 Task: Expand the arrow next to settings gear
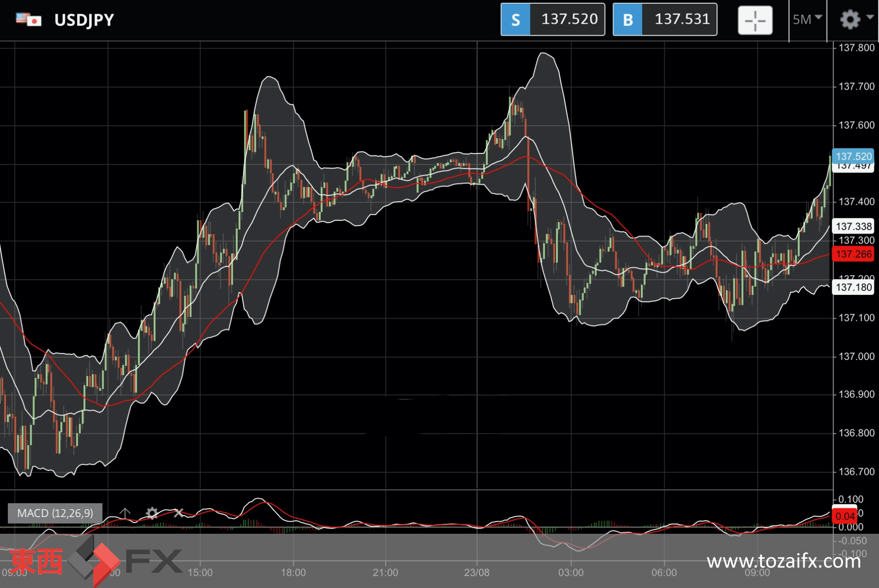pyautogui.click(x=870, y=17)
